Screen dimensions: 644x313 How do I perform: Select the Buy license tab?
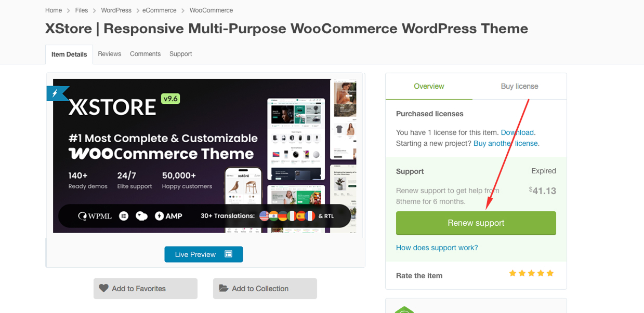tap(519, 86)
